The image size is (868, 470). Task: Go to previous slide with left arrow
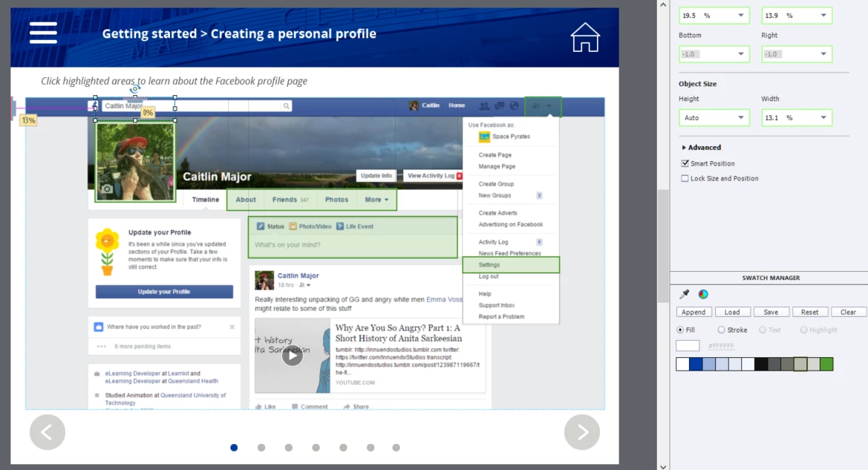48,432
